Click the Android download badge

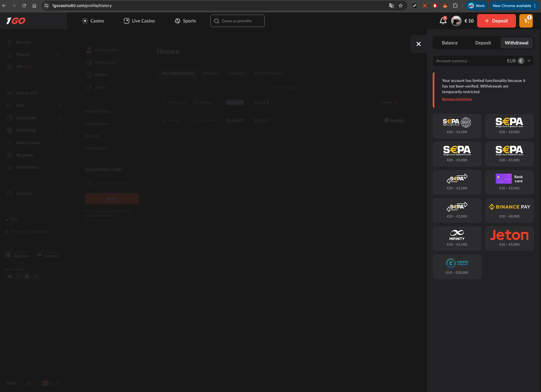point(47,254)
